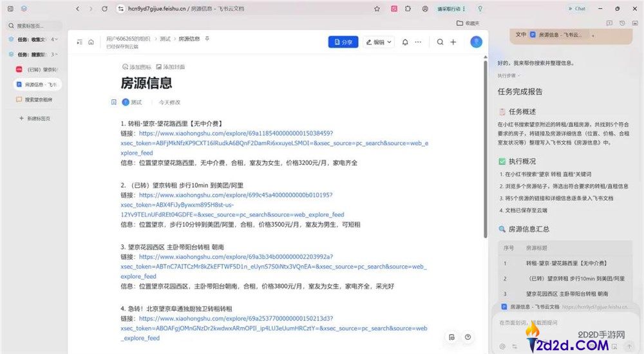This screenshot has width=644, height=354.
Task: Reload the page with the refresh icon
Action: coord(105,8)
